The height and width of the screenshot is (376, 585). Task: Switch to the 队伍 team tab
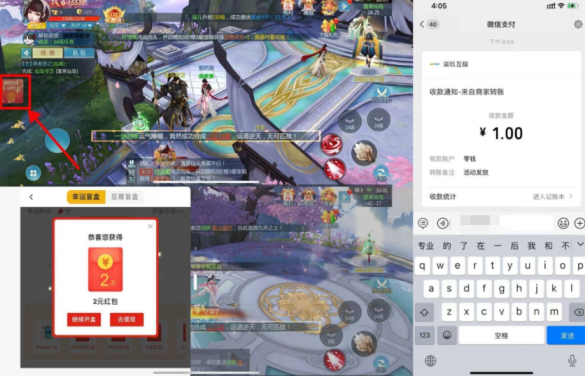click(x=79, y=53)
